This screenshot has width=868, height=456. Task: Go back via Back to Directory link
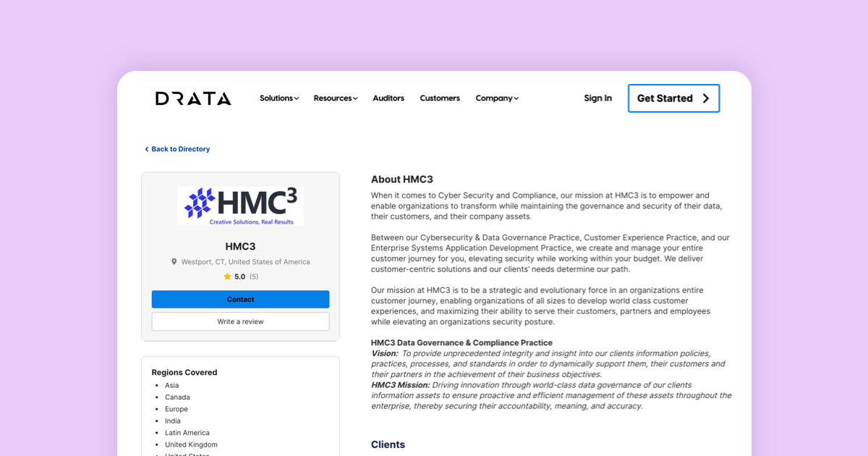point(177,149)
